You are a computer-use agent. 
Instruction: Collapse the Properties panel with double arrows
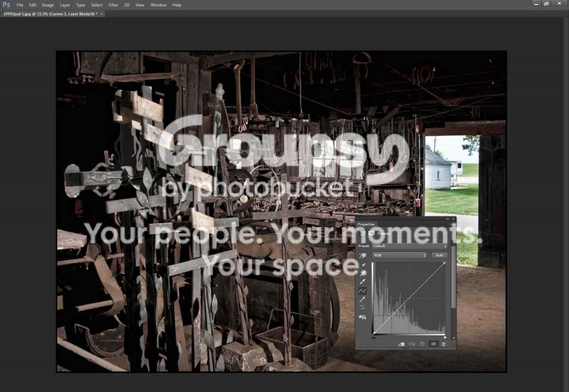447,219
